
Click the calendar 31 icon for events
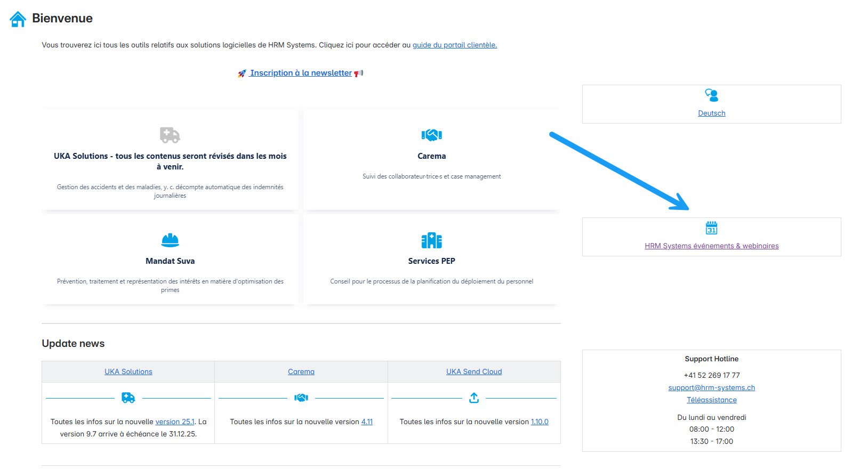coord(712,228)
